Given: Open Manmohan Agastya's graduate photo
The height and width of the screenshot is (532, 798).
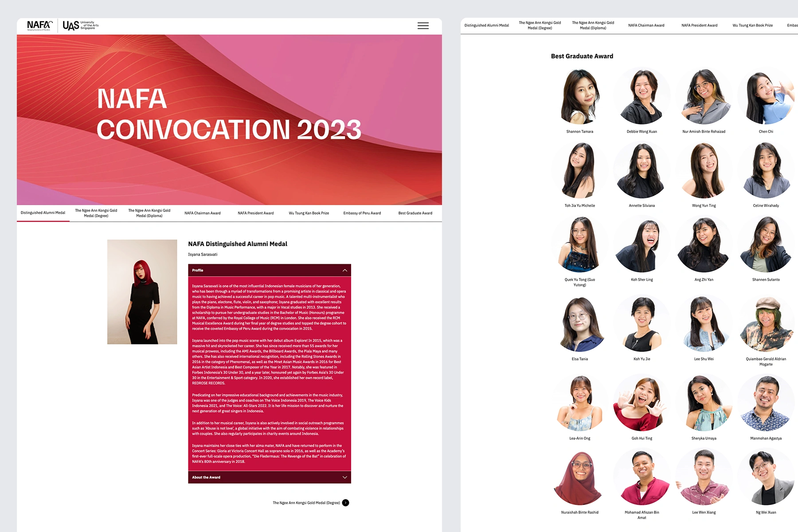Looking at the screenshot, I should point(766,403).
